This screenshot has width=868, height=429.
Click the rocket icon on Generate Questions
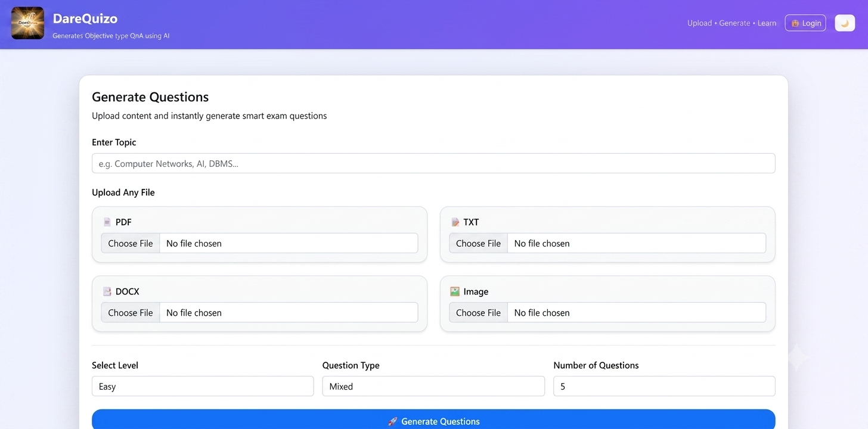(392, 421)
